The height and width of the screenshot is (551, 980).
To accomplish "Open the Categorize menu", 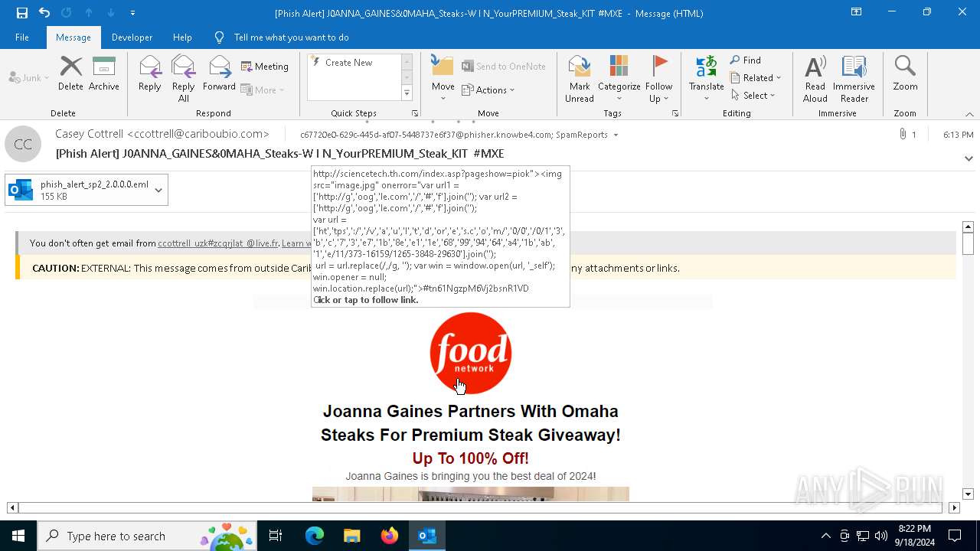I will pos(619,78).
